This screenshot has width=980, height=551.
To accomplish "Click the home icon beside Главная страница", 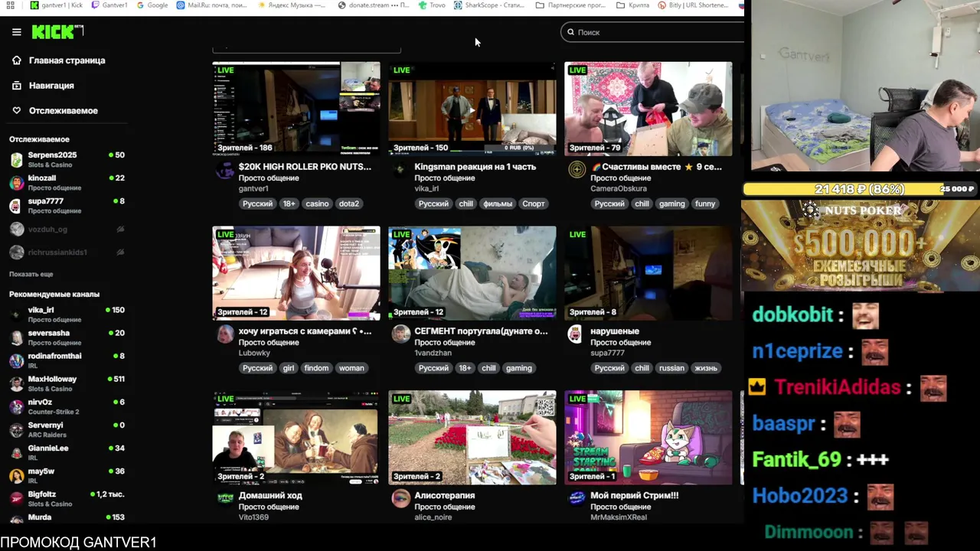I will click(16, 60).
